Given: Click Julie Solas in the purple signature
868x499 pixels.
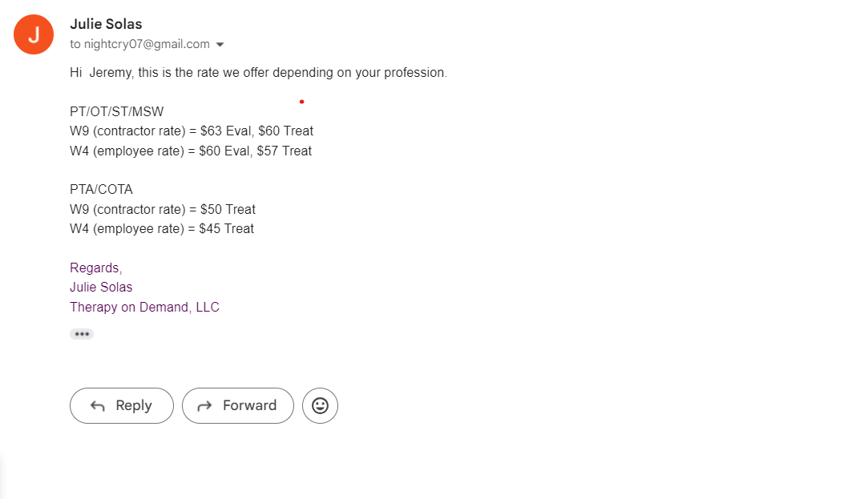Looking at the screenshot, I should click(101, 287).
